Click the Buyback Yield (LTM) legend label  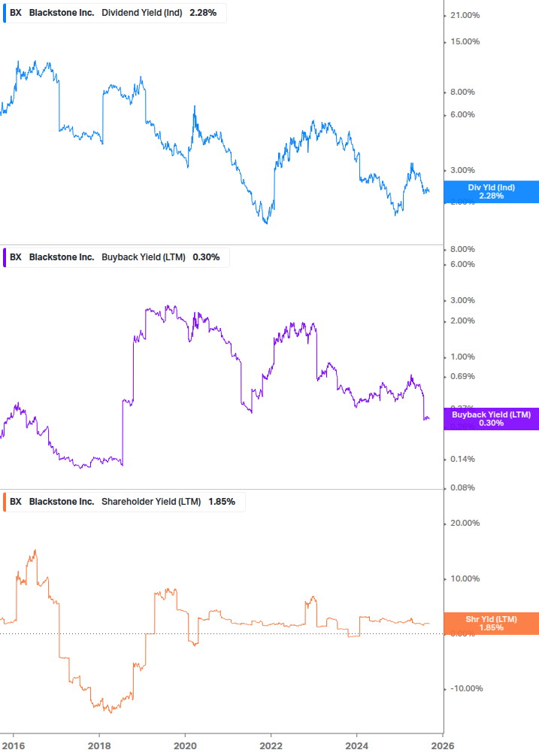click(144, 257)
